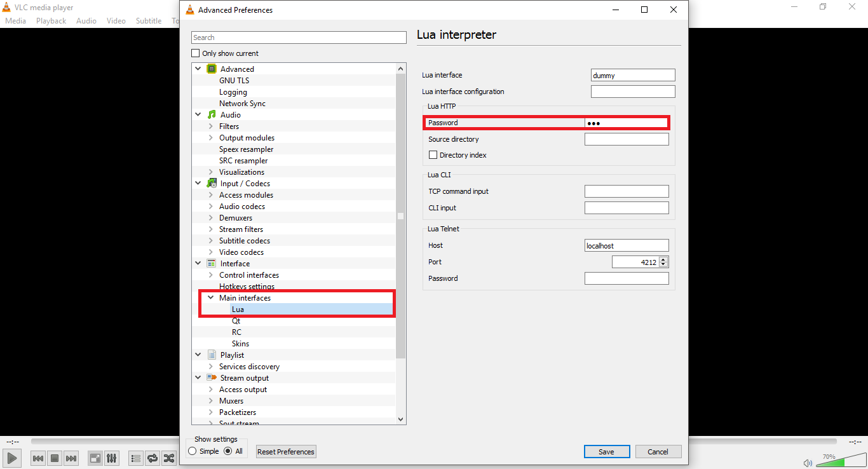Click the playback seek bar
868x469 pixels.
pos(434,441)
